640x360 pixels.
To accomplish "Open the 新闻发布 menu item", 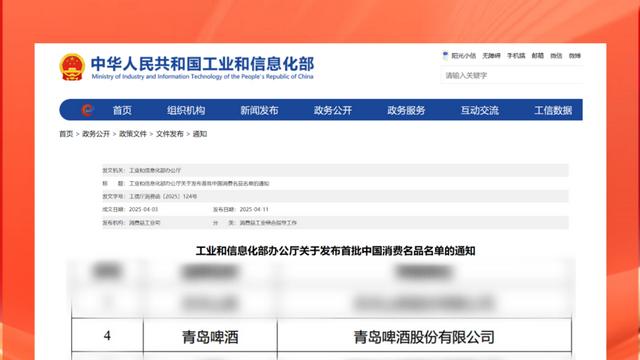I will [259, 110].
